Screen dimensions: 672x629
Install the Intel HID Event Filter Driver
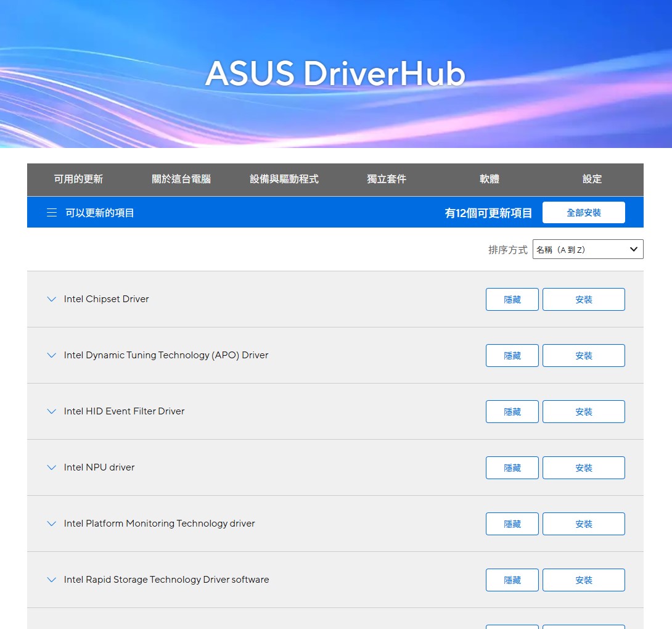584,411
